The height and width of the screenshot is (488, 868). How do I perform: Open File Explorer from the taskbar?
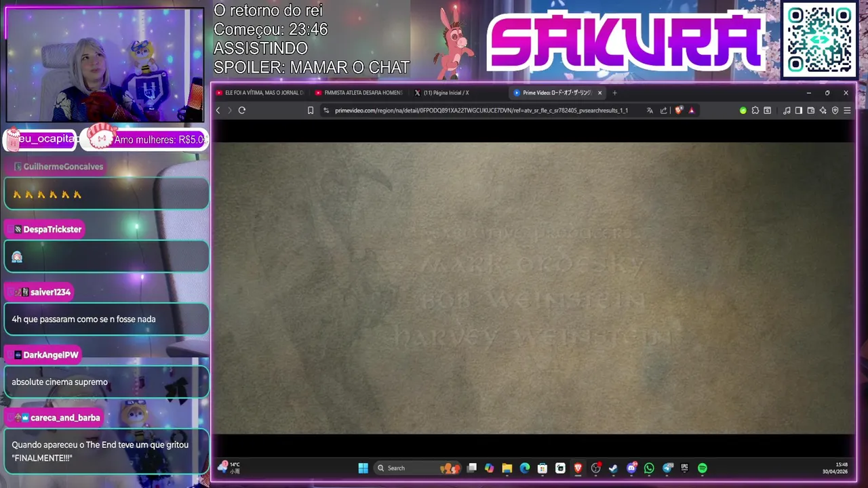507,468
